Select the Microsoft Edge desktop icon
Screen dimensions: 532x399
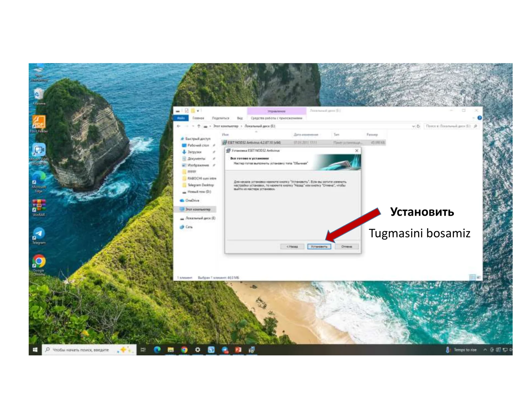click(39, 182)
